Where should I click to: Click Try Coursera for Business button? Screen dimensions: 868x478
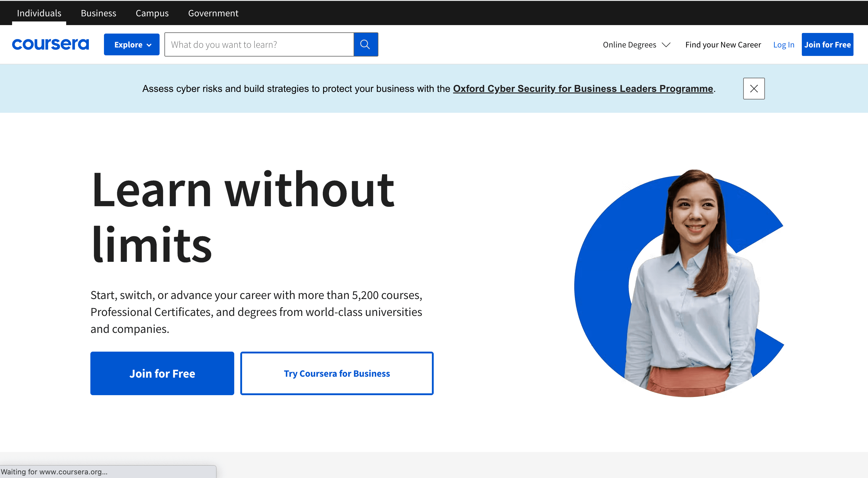pyautogui.click(x=337, y=373)
